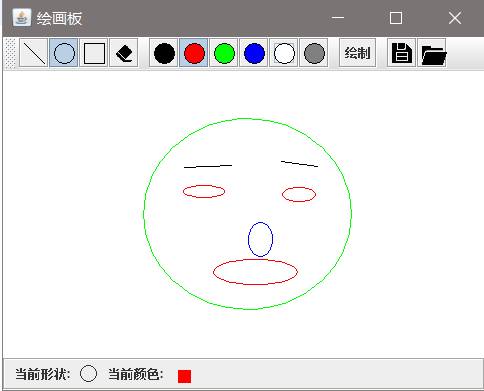Click the right black eyebrow line
484x391 pixels.
(299, 164)
